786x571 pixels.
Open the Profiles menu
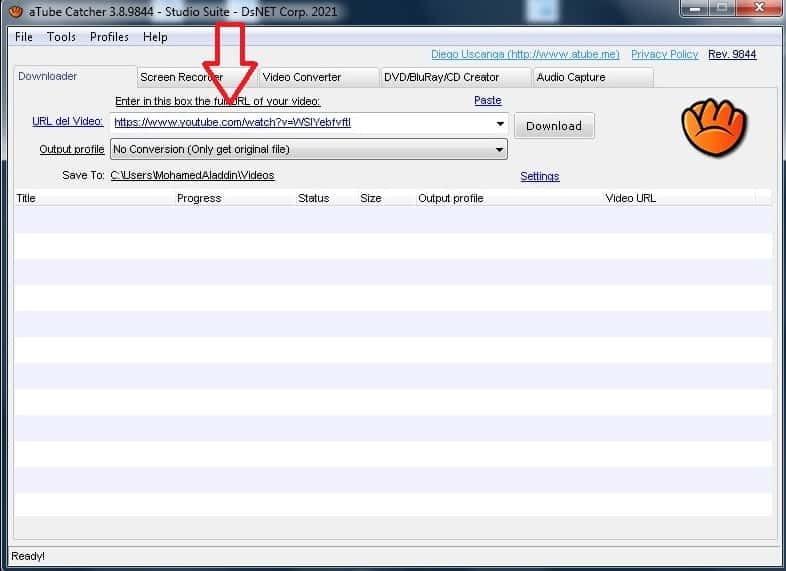pyautogui.click(x=109, y=37)
